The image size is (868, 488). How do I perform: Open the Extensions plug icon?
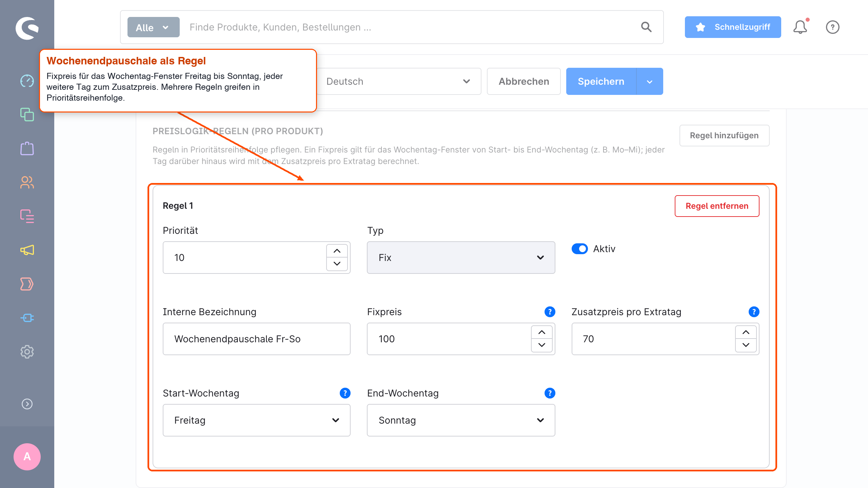point(27,318)
